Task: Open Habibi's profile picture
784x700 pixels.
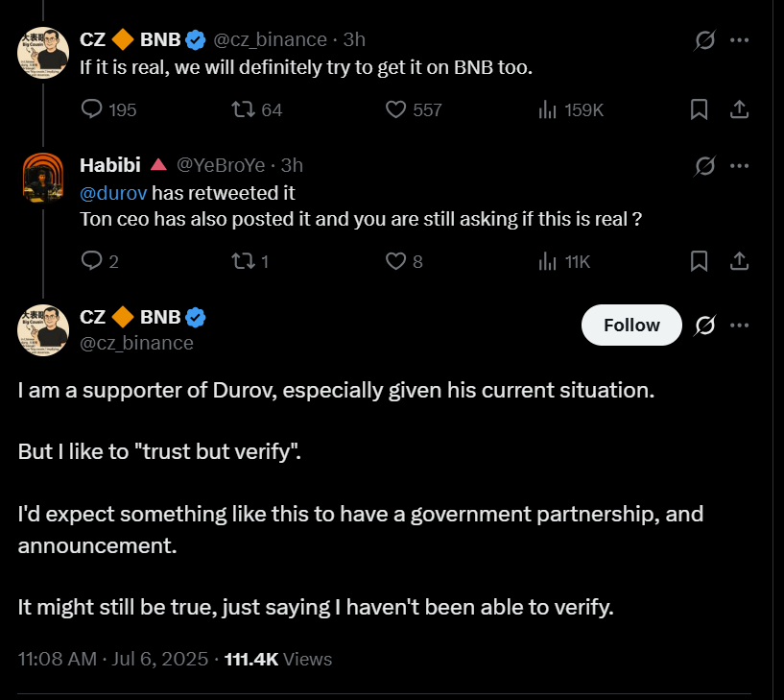Action: (43, 177)
